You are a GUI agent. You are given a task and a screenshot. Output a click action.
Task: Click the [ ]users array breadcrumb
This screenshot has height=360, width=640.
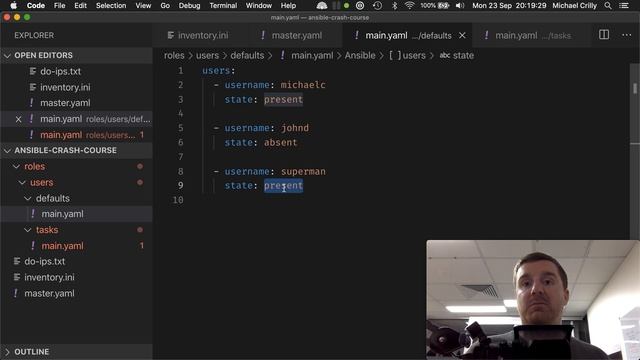pos(407,56)
